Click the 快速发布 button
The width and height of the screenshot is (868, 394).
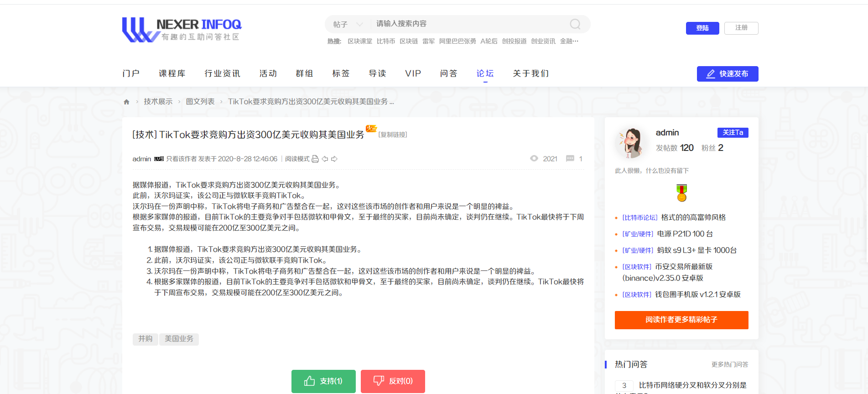(728, 74)
